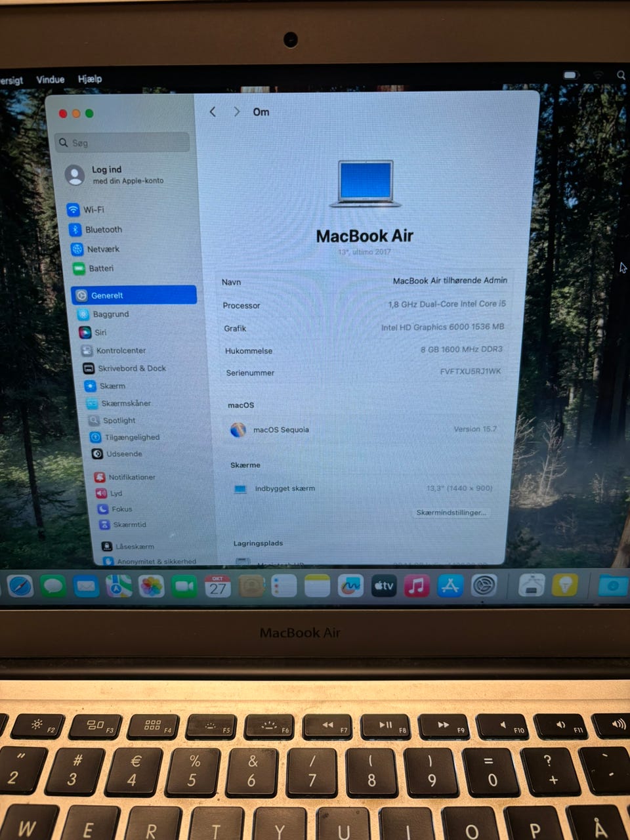Image resolution: width=630 pixels, height=840 pixels.
Task: Click the Indbygget skærm row
Action: (x=365, y=488)
